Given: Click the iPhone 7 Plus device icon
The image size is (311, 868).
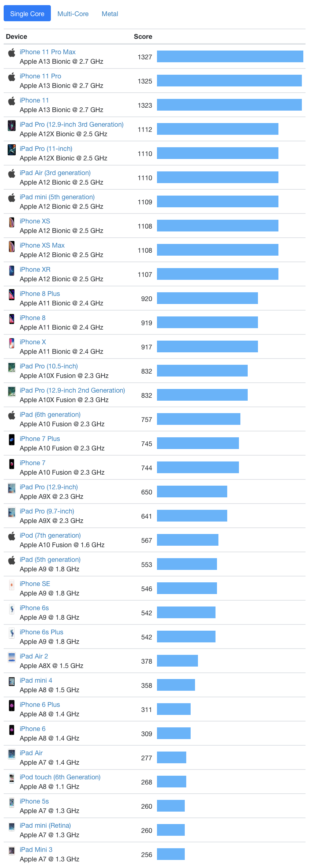Looking at the screenshot, I should 12,440.
